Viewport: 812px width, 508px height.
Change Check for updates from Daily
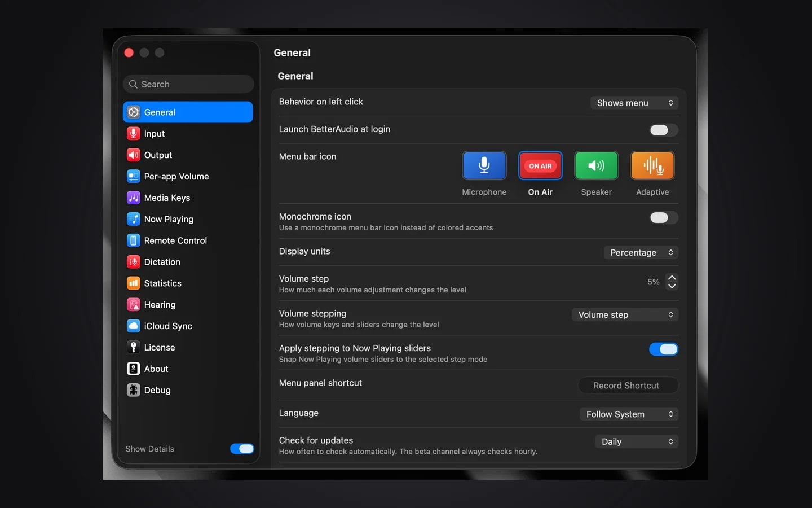(637, 441)
